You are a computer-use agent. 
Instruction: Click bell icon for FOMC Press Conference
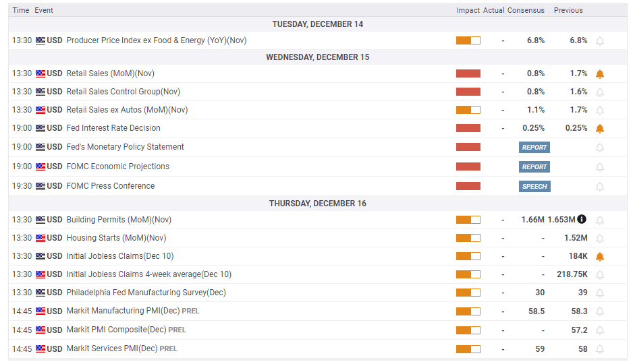599,187
